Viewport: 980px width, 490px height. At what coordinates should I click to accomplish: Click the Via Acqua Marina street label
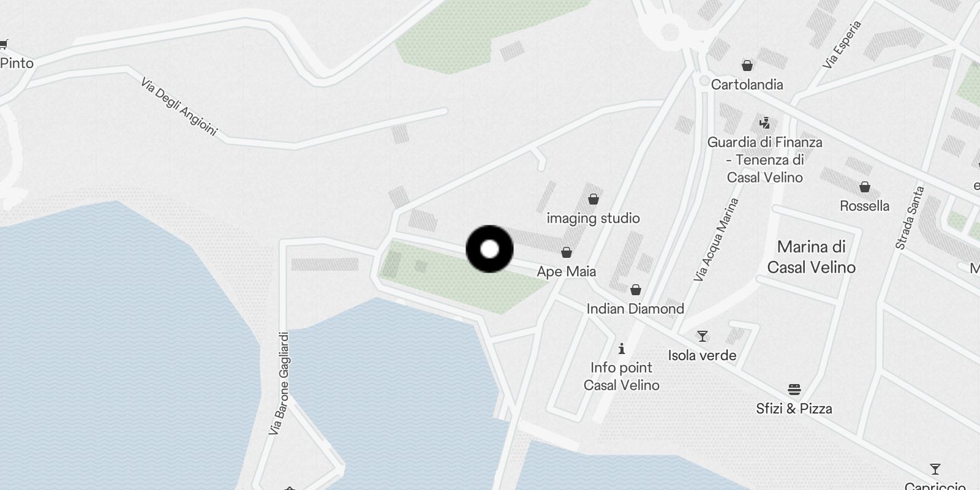(716, 239)
